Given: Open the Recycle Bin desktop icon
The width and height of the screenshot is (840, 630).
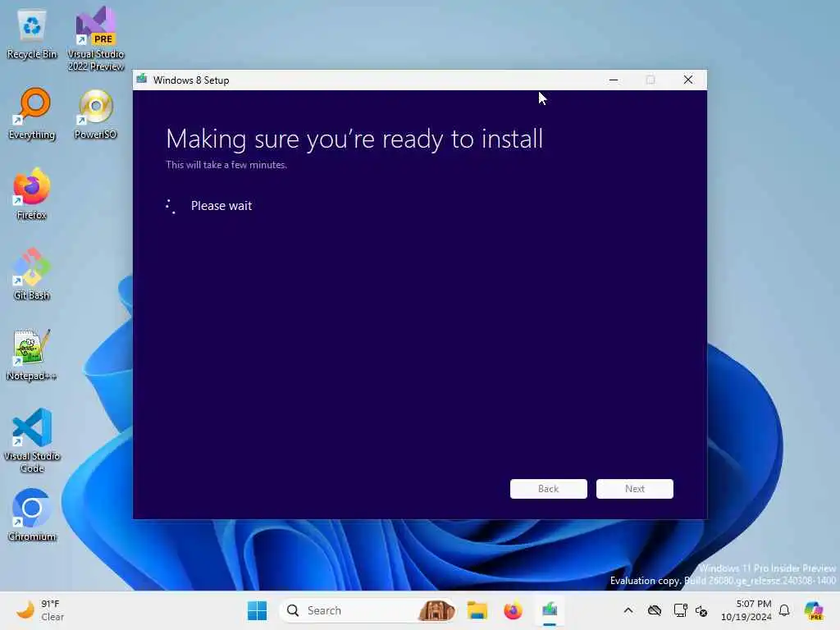Looking at the screenshot, I should tap(32, 34).
